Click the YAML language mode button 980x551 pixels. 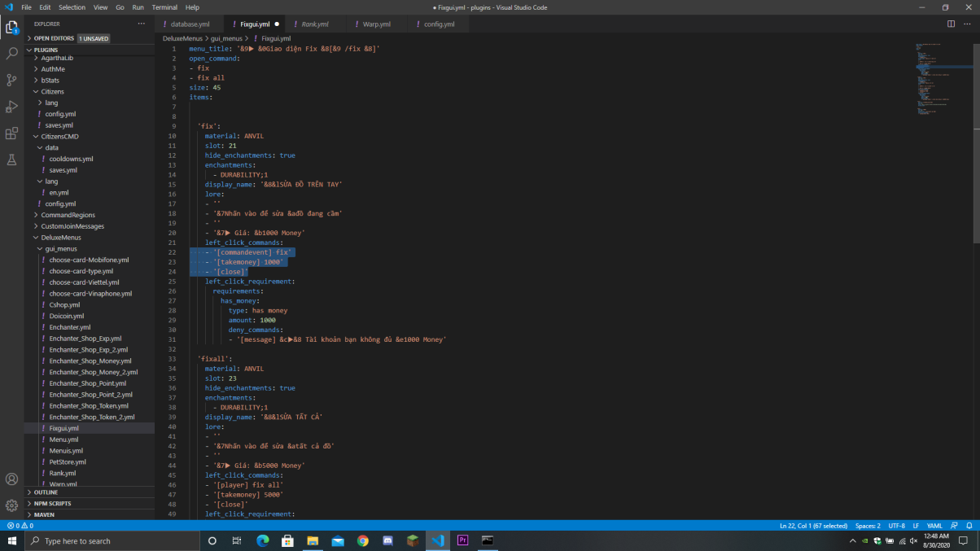934,526
